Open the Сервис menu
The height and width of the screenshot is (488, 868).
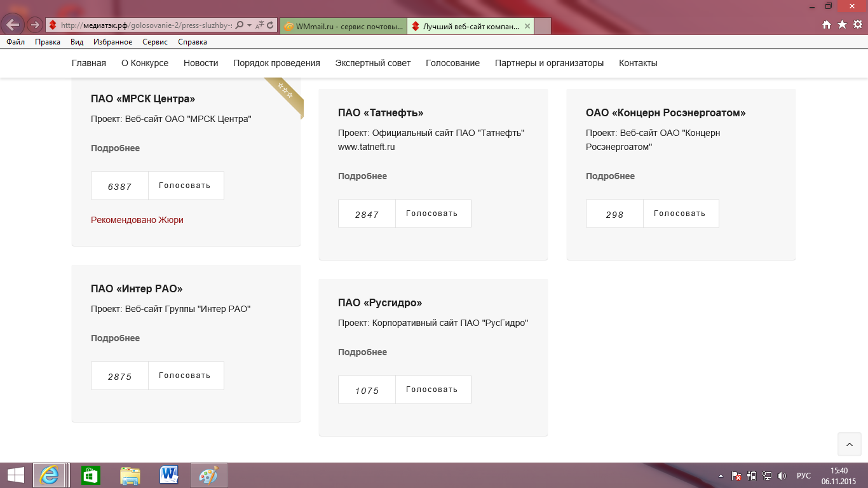(155, 42)
